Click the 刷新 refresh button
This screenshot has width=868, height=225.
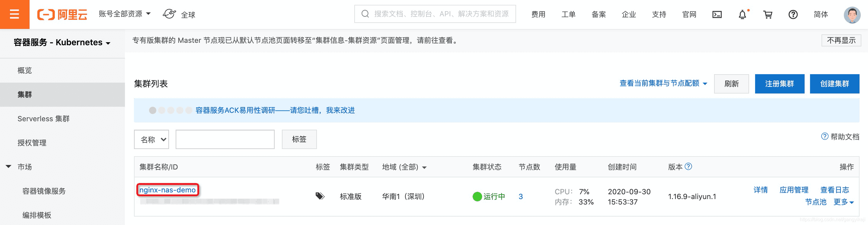coord(731,84)
